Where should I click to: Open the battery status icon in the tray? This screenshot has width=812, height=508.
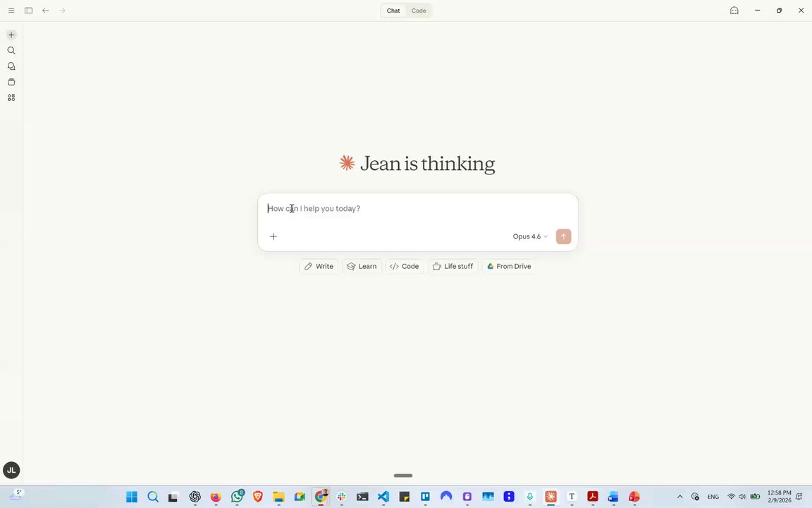[755, 497]
